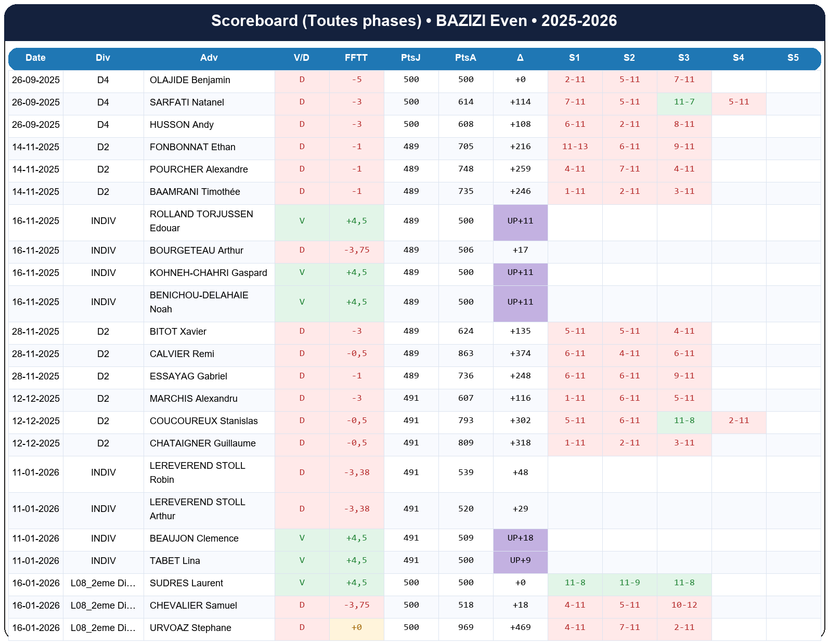Select opponent CALVIER Remi
Image resolution: width=829 pixels, height=644 pixels.
click(x=182, y=354)
